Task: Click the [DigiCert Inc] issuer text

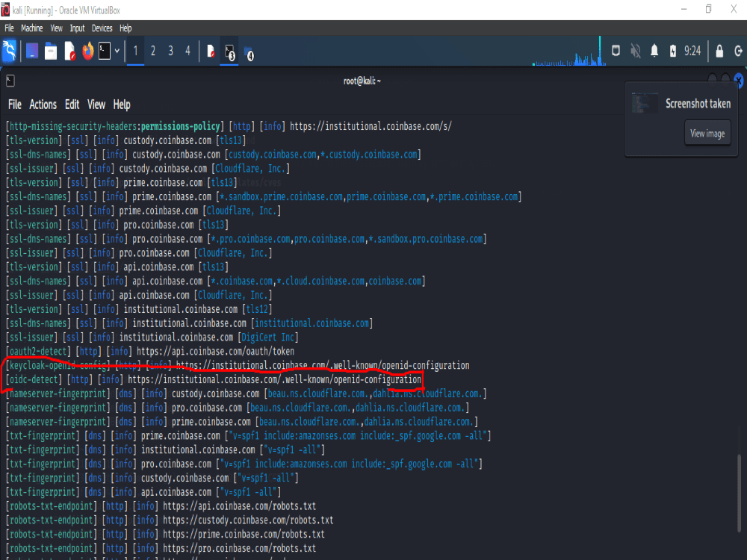Action: (267, 337)
